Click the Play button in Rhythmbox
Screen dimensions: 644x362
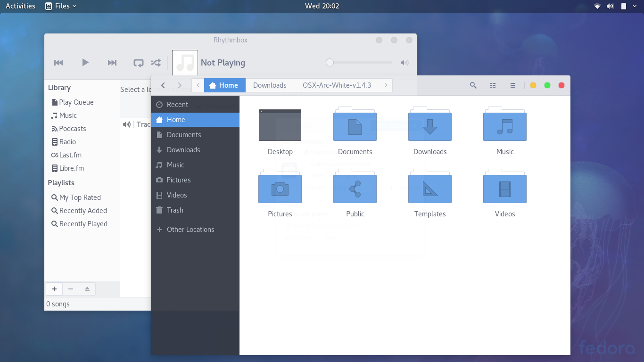tap(85, 63)
